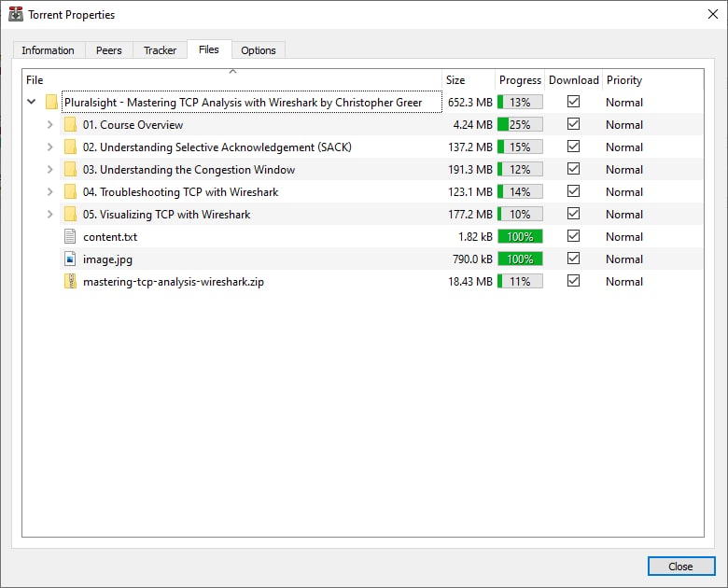Select the Files tab

pyautogui.click(x=209, y=49)
